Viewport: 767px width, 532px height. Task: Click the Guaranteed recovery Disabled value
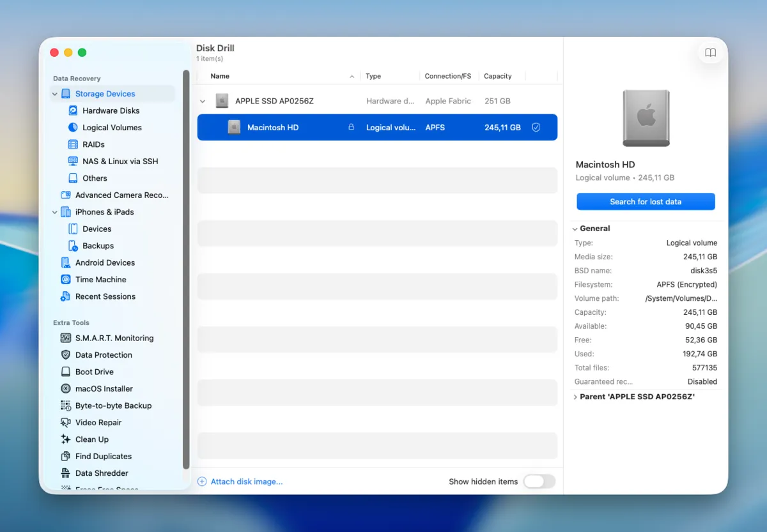tap(702, 382)
